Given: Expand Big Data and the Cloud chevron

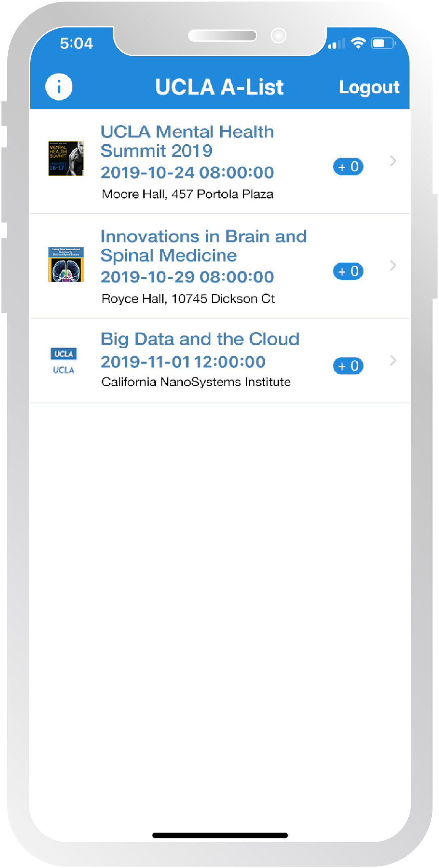Looking at the screenshot, I should [x=393, y=360].
